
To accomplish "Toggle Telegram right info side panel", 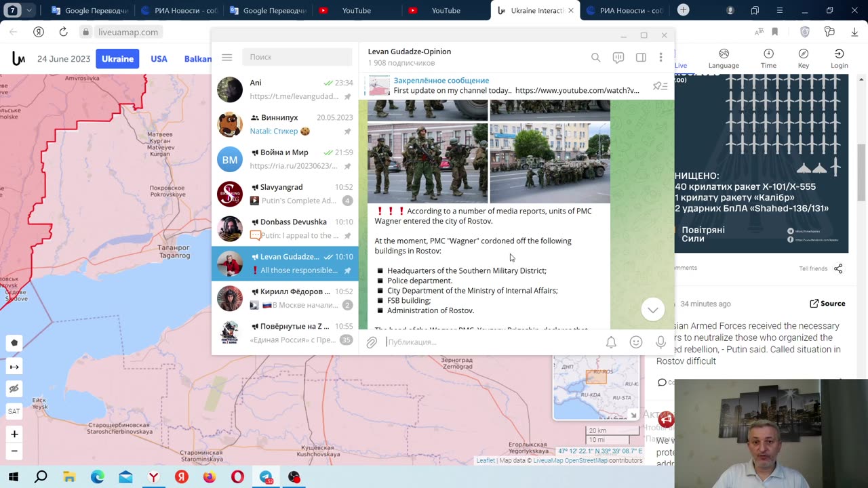I will [641, 58].
